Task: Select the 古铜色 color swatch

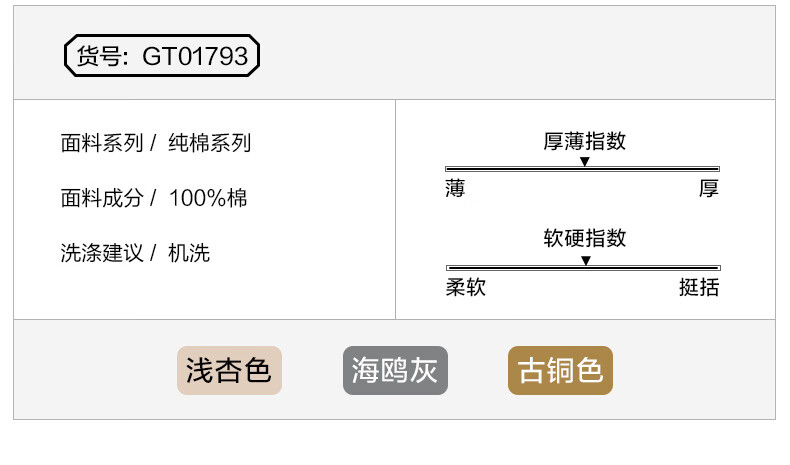Action: tap(560, 370)
